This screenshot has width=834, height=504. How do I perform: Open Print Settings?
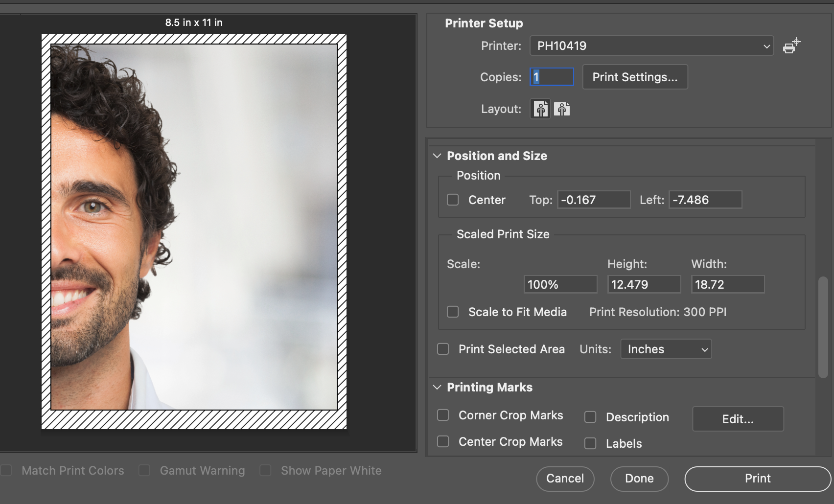(635, 77)
